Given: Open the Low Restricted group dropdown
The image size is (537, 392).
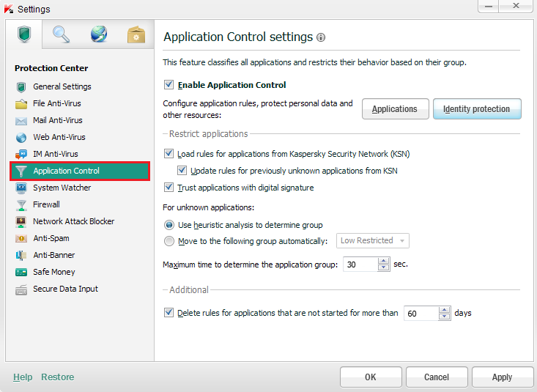Looking at the screenshot, I should click(x=372, y=241).
